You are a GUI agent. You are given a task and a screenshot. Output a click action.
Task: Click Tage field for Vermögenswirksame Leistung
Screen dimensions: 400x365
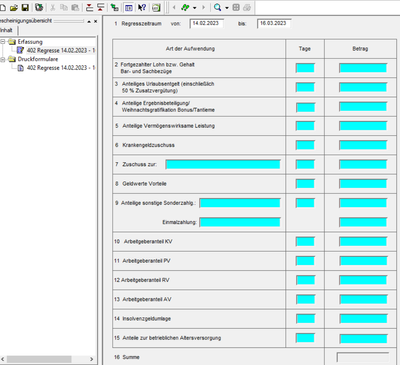[305, 126]
